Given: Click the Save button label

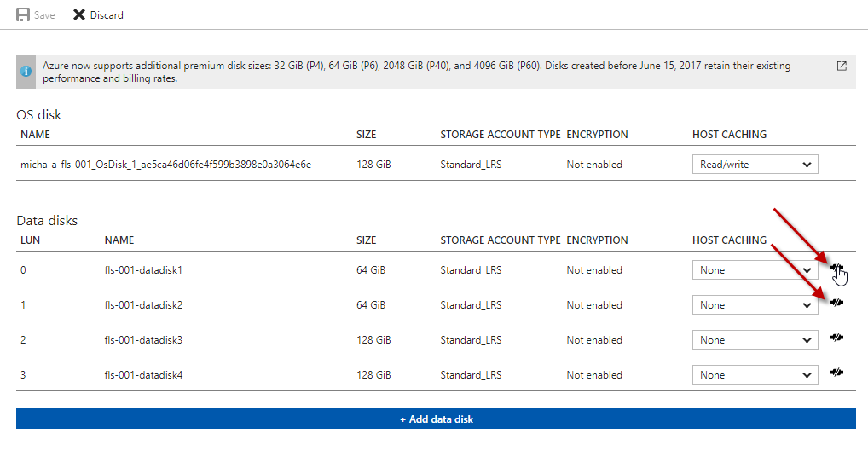Looking at the screenshot, I should click(x=44, y=15).
